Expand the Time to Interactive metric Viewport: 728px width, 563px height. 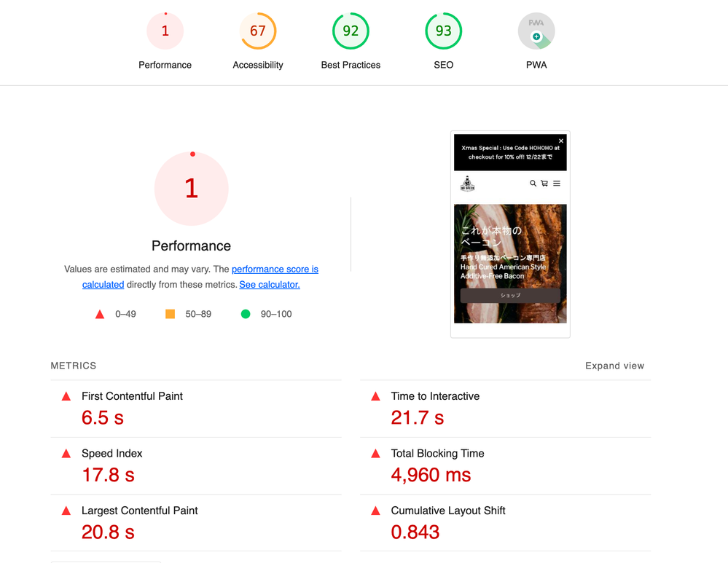435,396
